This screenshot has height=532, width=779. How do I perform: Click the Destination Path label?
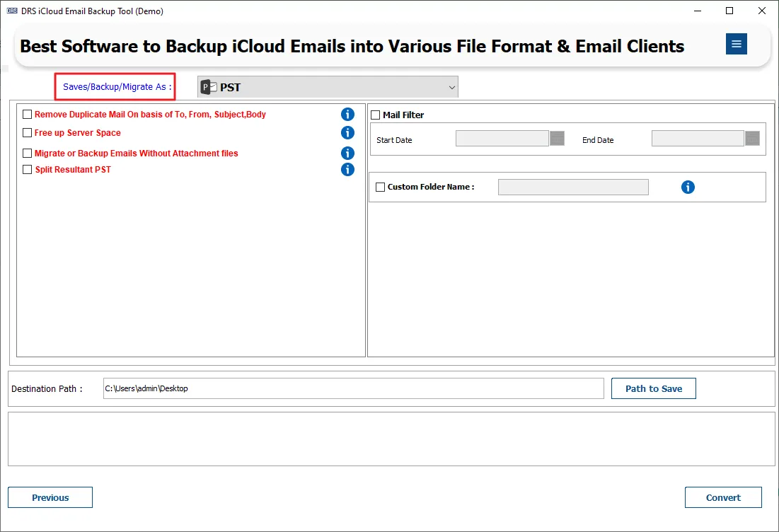pyautogui.click(x=47, y=388)
